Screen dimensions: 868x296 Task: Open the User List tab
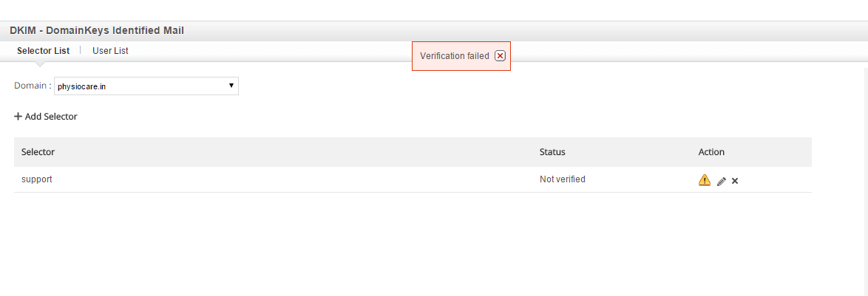[110, 51]
